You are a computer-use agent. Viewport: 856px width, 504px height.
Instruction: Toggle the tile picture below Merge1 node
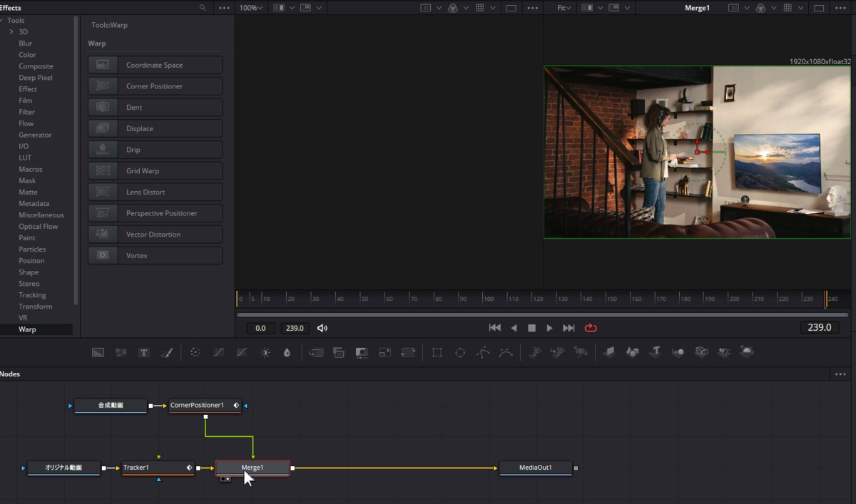225,479
